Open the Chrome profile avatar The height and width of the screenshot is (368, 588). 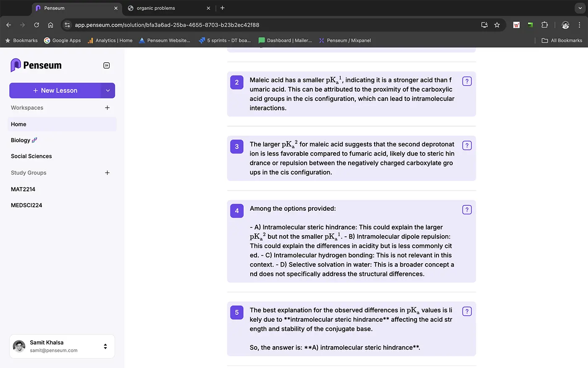click(x=565, y=25)
